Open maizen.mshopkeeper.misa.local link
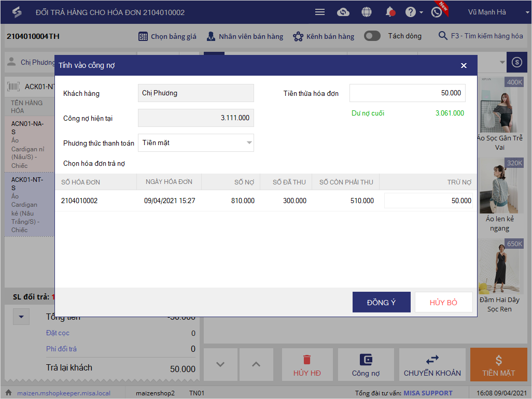Image resolution: width=532 pixels, height=399 pixels. tap(64, 393)
